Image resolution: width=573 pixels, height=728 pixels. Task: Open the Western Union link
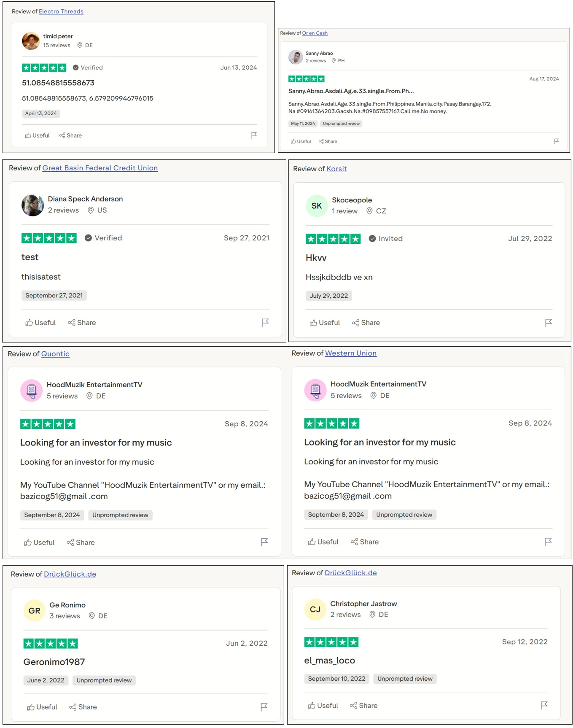350,353
